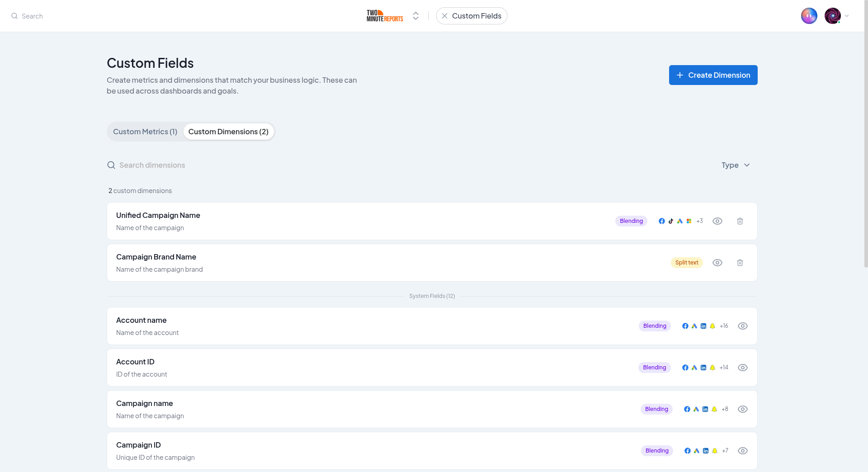The image size is (868, 472).
Task: Open the user profile avatar
Action: tap(832, 16)
